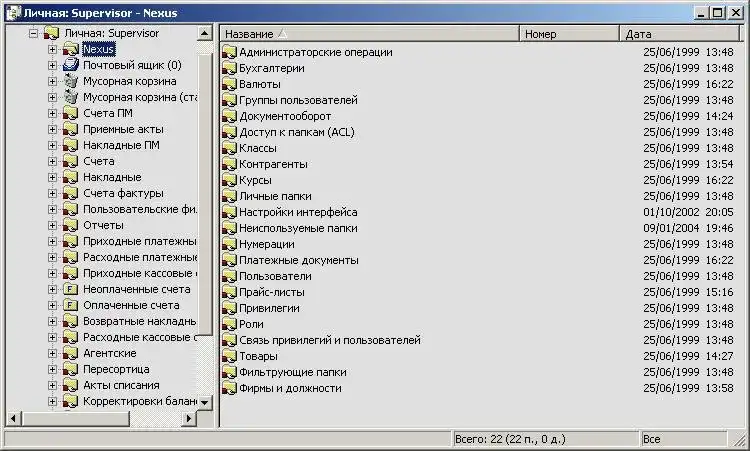Click the Счета ПМ folder icon

(71, 113)
